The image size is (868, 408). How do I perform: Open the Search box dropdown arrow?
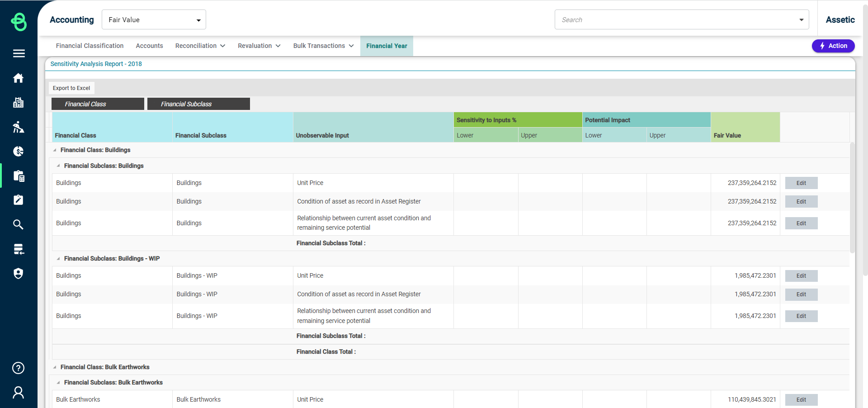pyautogui.click(x=802, y=20)
